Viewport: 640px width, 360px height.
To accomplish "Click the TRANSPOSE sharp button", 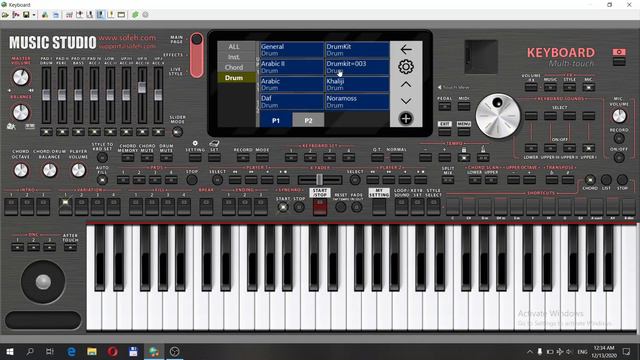I will click(x=568, y=180).
